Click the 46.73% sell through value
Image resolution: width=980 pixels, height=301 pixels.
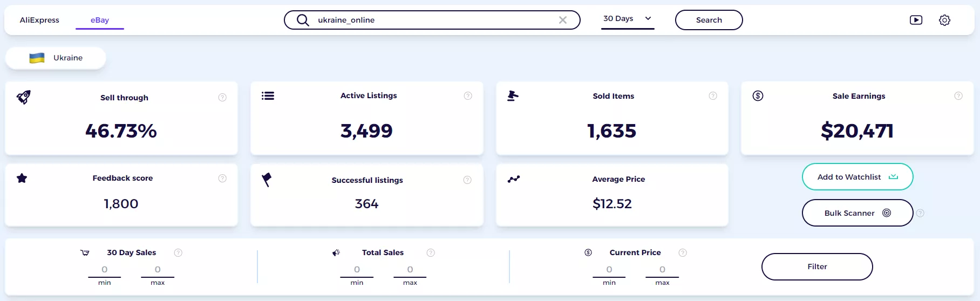tap(121, 131)
